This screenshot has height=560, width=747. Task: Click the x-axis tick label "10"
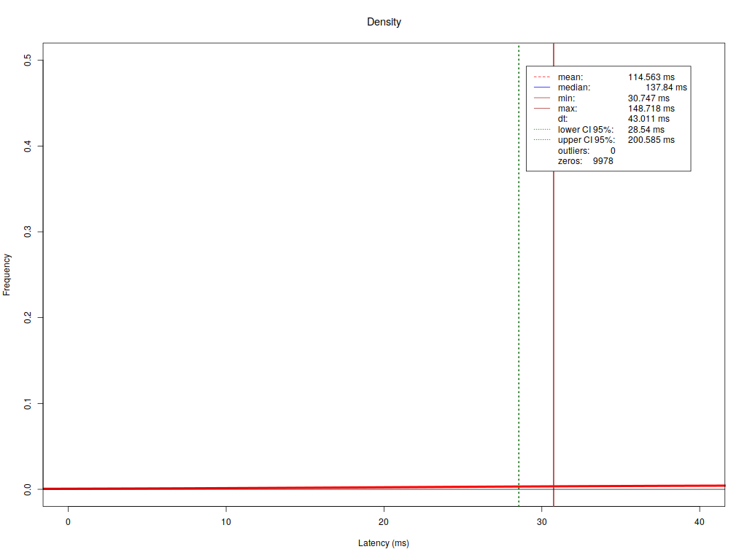click(x=226, y=522)
